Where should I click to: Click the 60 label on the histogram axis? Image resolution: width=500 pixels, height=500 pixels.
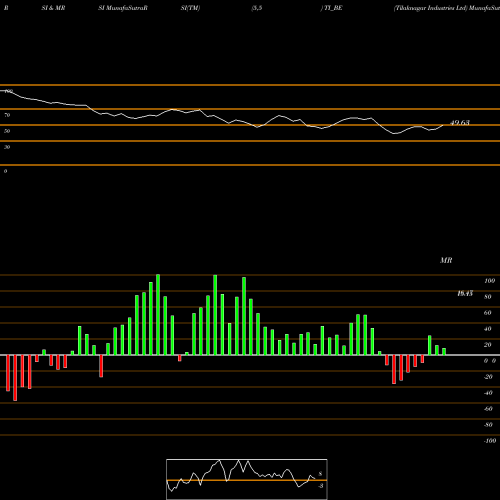(x=488, y=313)
